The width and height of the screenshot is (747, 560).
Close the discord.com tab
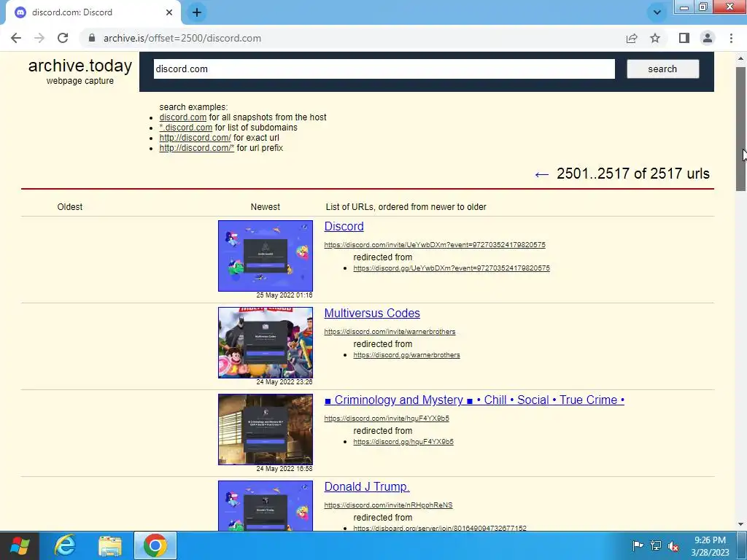pos(169,12)
